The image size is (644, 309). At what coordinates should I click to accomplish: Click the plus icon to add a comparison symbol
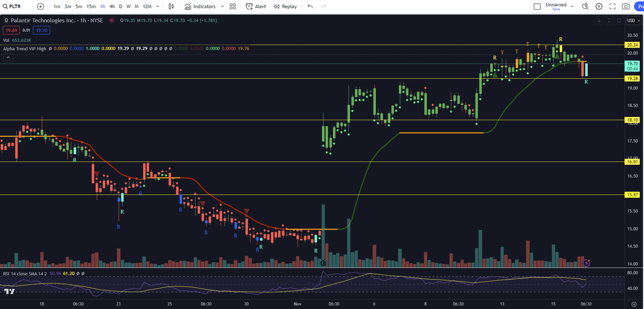(x=40, y=6)
